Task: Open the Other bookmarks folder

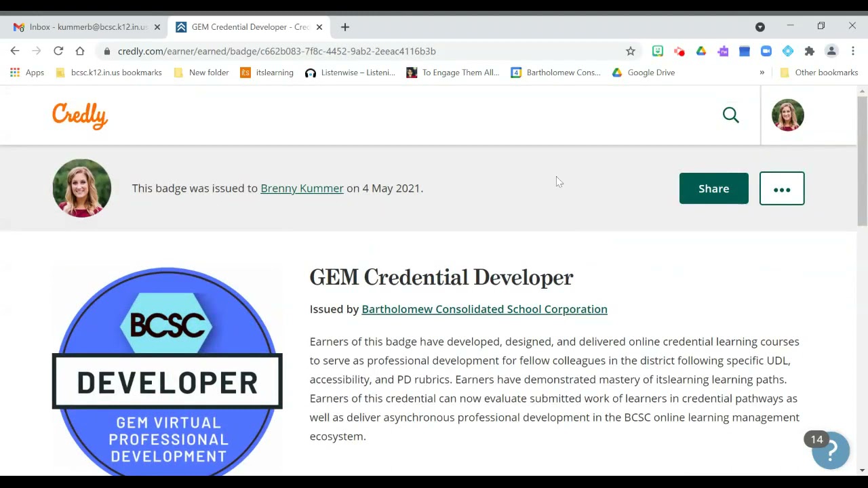Action: point(818,73)
